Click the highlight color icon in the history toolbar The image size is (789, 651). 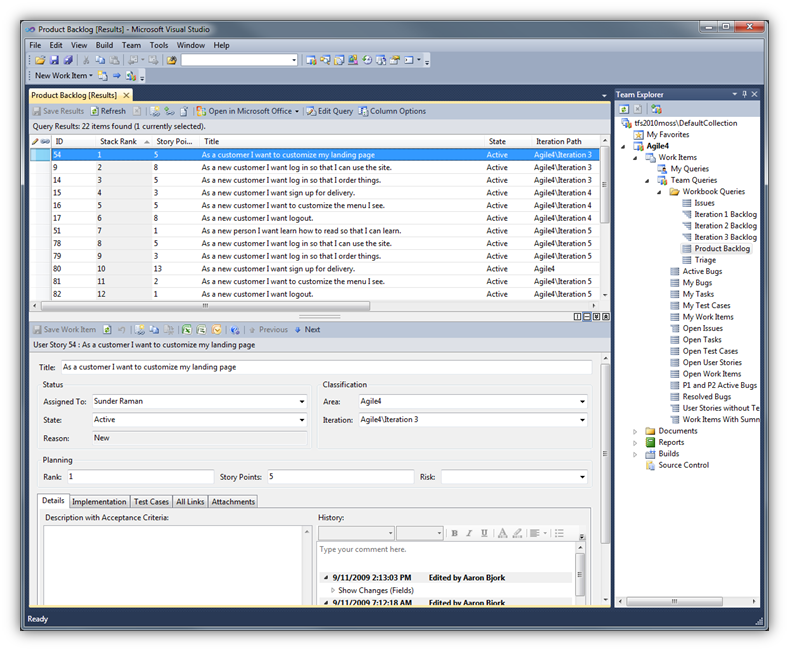click(x=517, y=533)
